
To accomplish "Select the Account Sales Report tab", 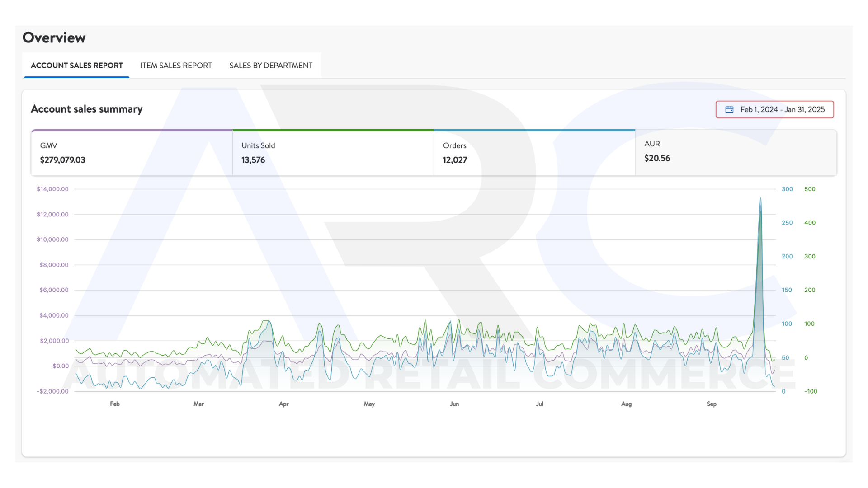I will [76, 66].
